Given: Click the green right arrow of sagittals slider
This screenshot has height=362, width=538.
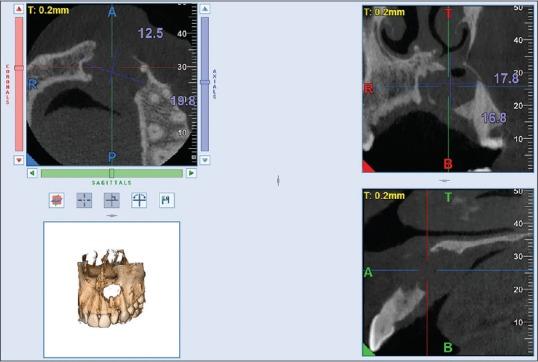Looking at the screenshot, I should click(191, 173).
